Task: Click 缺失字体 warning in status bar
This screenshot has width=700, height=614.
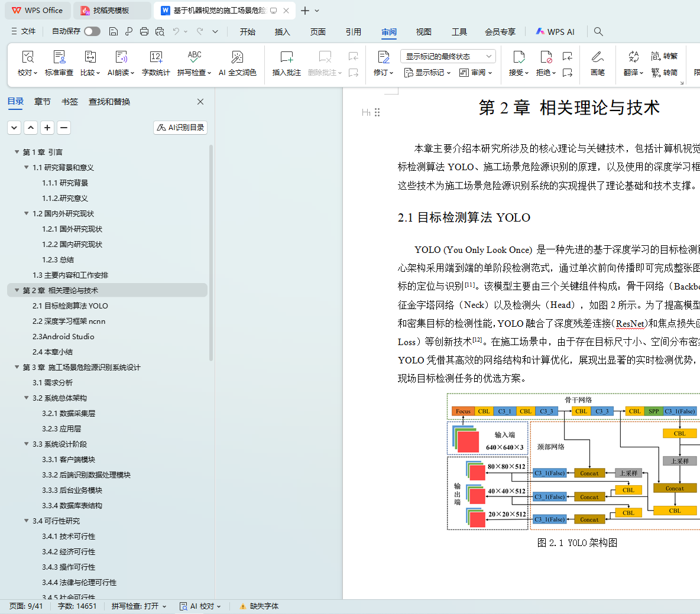Action: click(x=259, y=606)
